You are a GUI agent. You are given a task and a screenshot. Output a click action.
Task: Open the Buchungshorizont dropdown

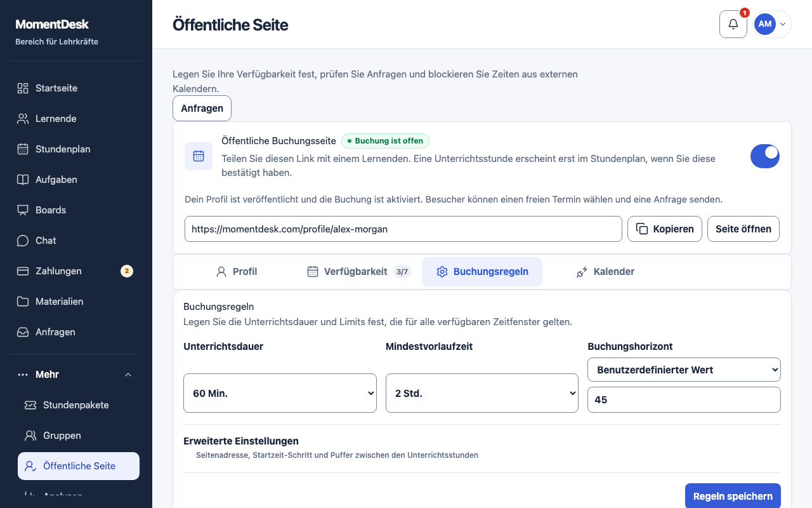(684, 370)
